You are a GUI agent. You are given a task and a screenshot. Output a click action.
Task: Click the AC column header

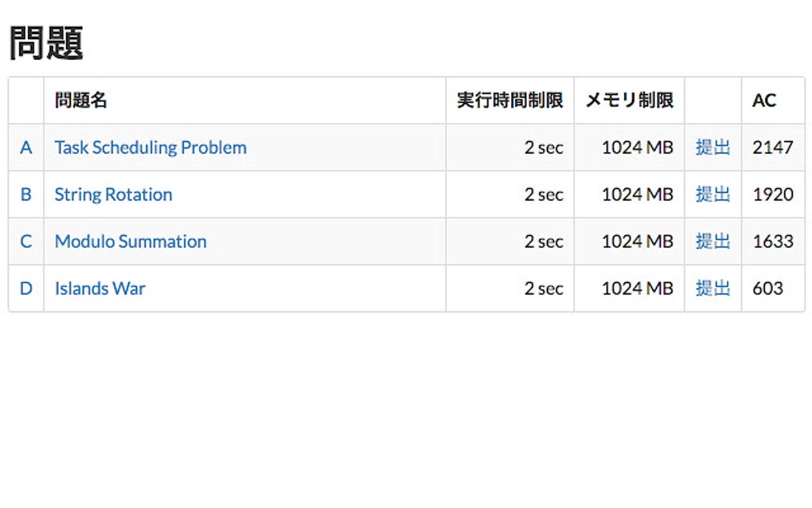pyautogui.click(x=764, y=100)
